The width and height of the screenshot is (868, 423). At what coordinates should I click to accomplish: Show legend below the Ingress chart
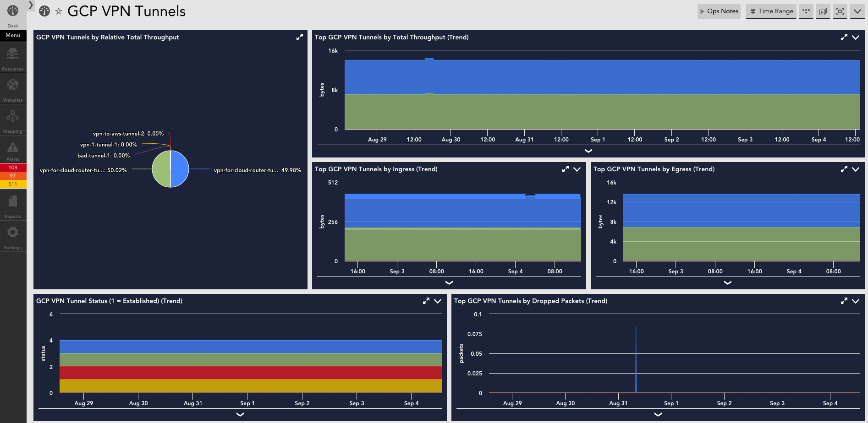pos(449,282)
